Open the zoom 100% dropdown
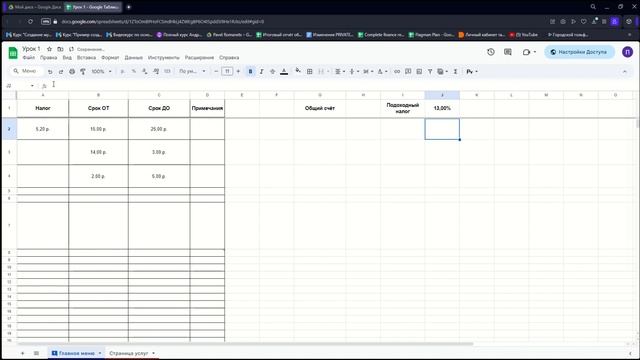 pos(101,71)
